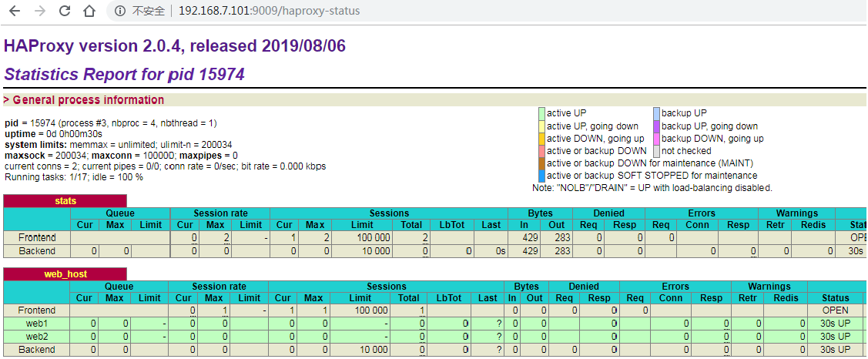Click the 'LbTot' column header in web_host table
This screenshot has height=359, width=868.
pyautogui.click(x=447, y=298)
